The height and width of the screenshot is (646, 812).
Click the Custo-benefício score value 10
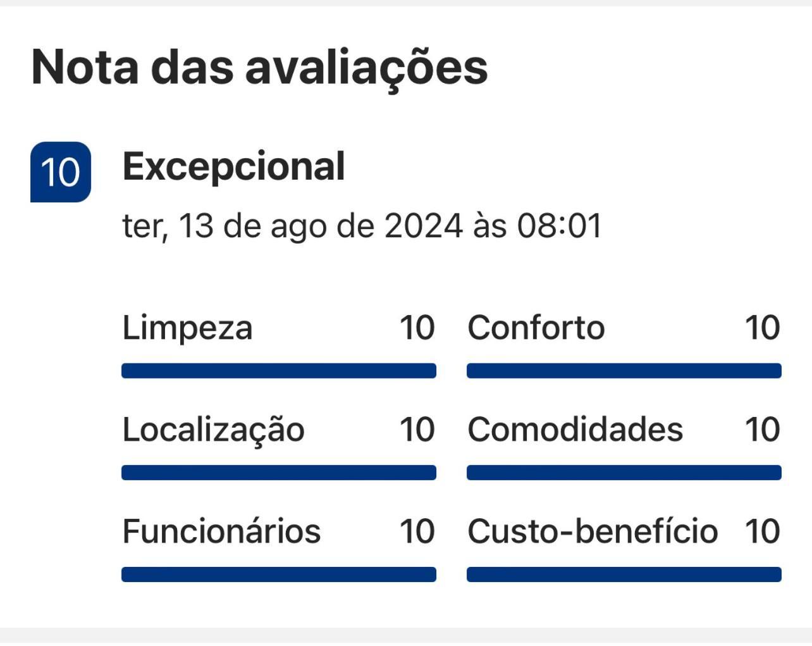click(x=763, y=531)
